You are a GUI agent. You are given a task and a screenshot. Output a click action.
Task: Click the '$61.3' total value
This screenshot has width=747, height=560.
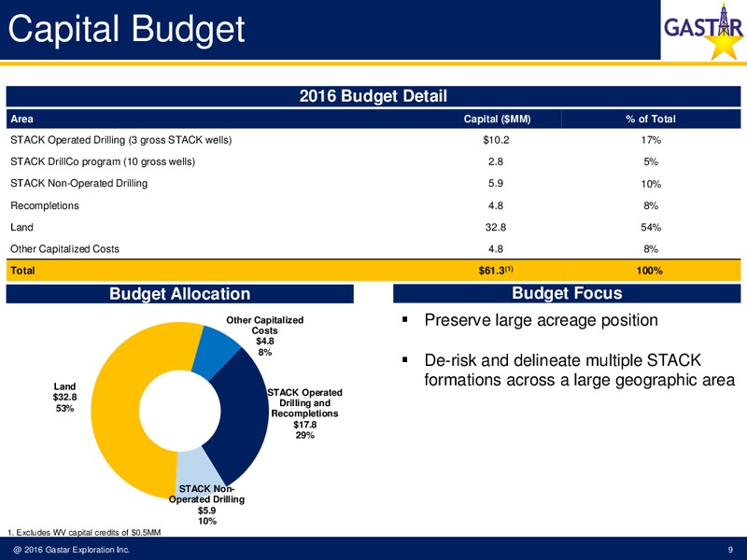pyautogui.click(x=496, y=271)
